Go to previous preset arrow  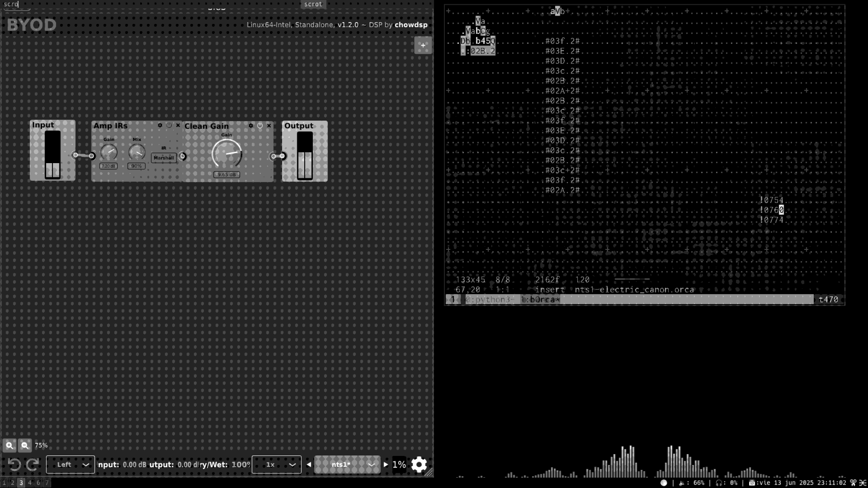click(x=309, y=465)
